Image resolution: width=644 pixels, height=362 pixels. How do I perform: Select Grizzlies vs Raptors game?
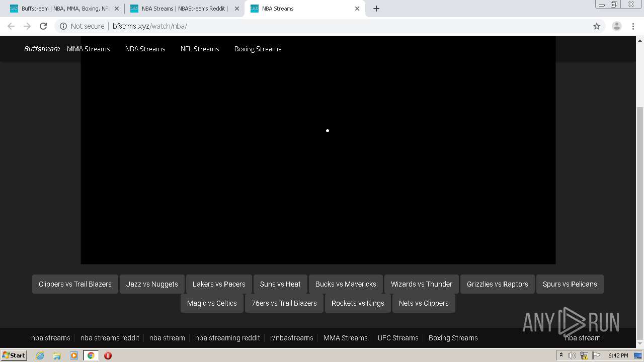tap(498, 284)
